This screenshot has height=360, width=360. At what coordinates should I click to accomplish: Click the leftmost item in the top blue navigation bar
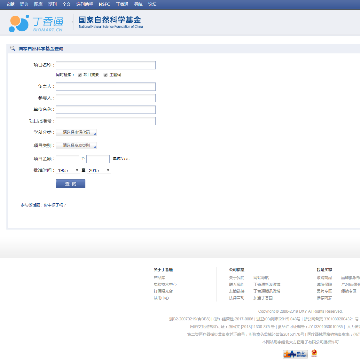10,4
